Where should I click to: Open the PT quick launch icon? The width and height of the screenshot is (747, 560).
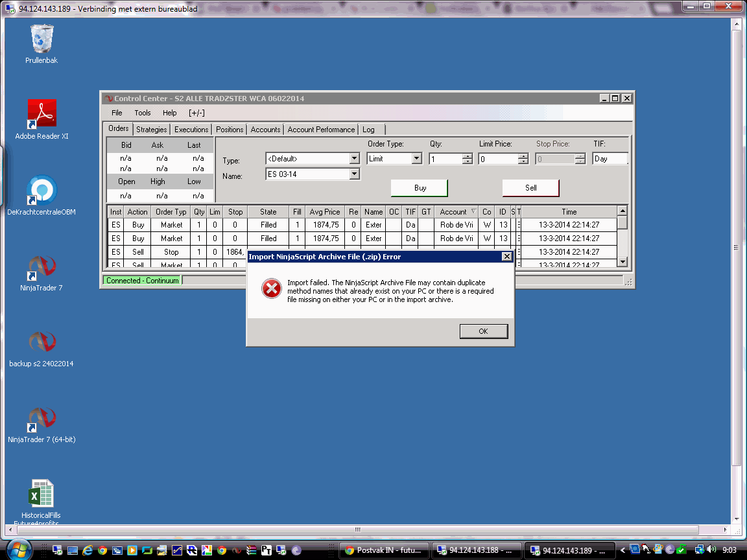[267, 550]
